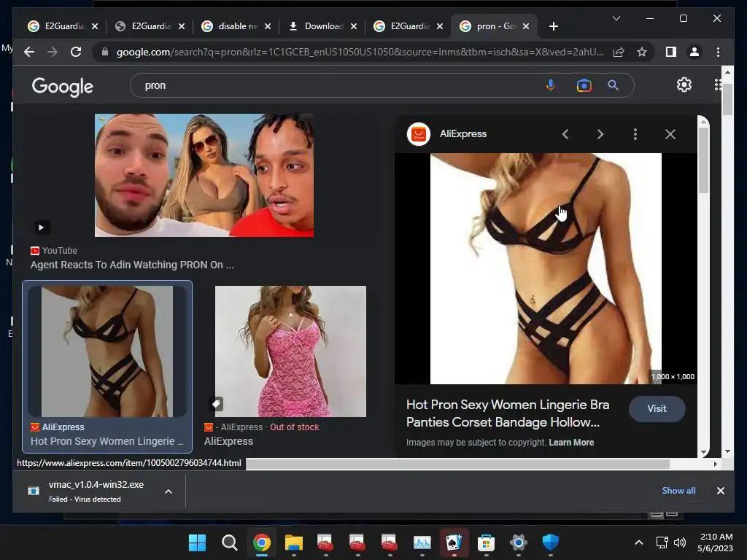The height and width of the screenshot is (560, 747).
Task: Open the Windows Start menu
Action: click(x=197, y=542)
